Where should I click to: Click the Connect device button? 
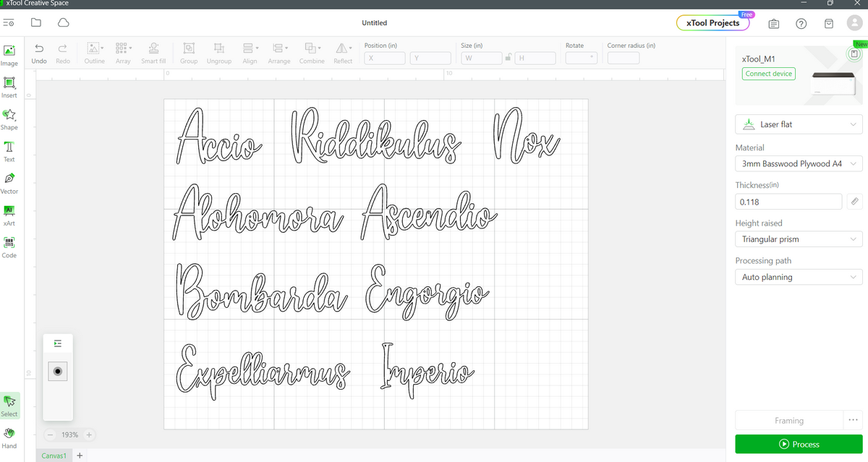click(768, 74)
